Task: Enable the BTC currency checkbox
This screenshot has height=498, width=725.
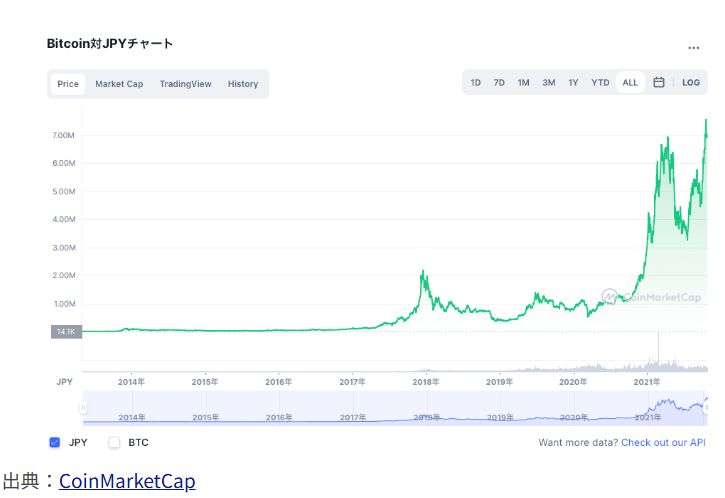Action: point(114,442)
